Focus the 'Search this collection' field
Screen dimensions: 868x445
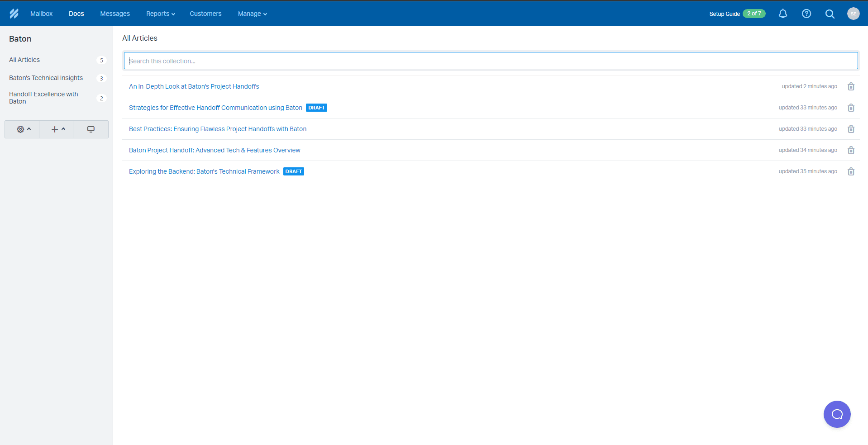pyautogui.click(x=491, y=61)
